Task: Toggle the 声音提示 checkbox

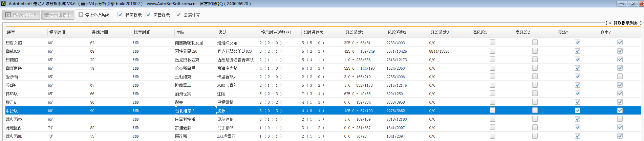Action: pos(148,15)
